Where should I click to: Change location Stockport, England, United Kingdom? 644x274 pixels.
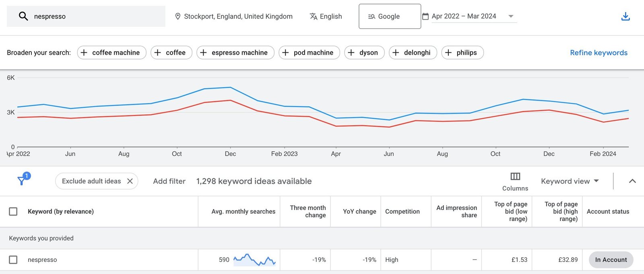coord(238,16)
